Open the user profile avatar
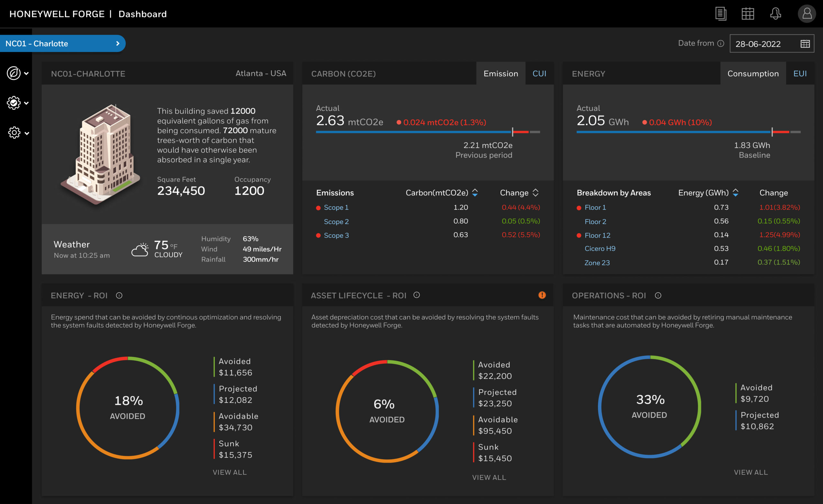The image size is (823, 504). pos(807,14)
